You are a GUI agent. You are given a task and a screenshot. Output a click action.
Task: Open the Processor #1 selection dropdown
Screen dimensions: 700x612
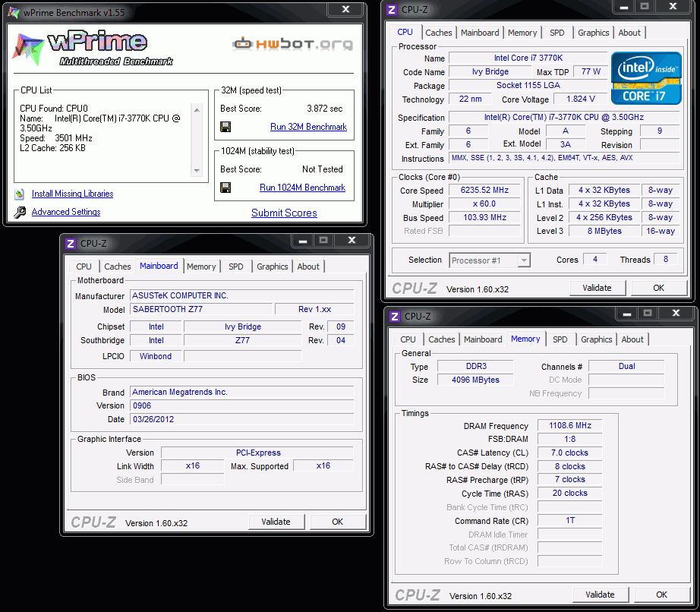pyautogui.click(x=524, y=260)
